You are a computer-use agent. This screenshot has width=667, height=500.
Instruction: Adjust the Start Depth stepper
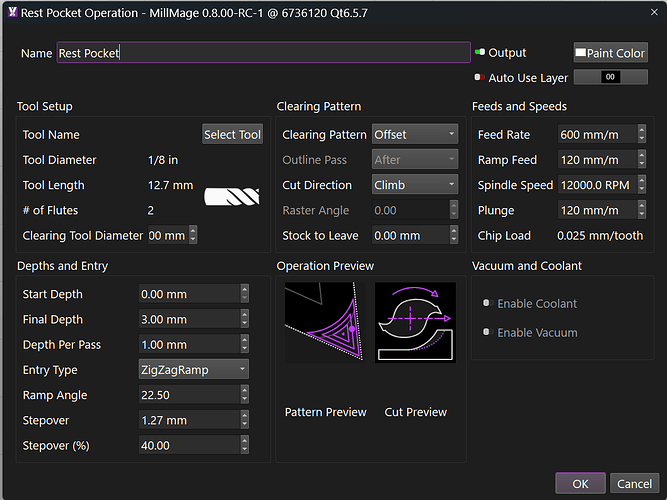tap(244, 294)
